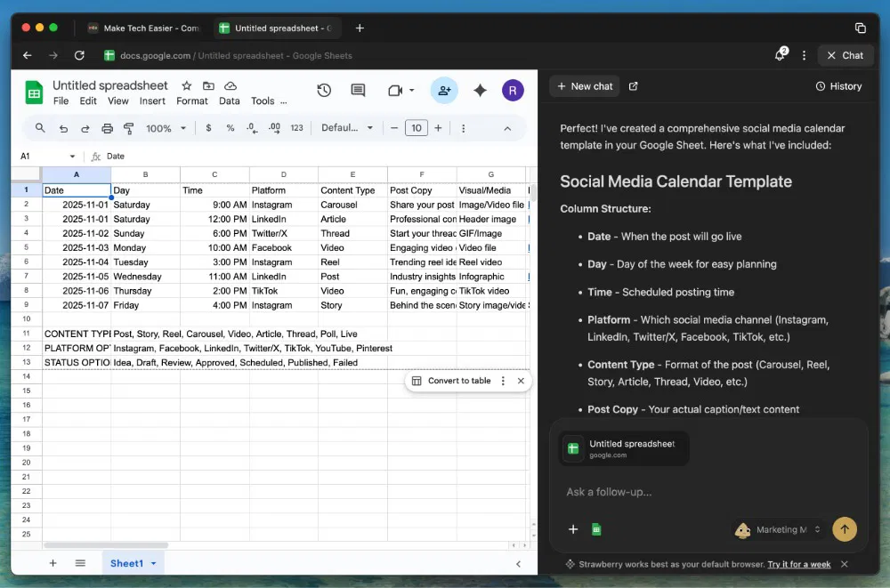Open the zoom 100% dropdown

click(166, 128)
